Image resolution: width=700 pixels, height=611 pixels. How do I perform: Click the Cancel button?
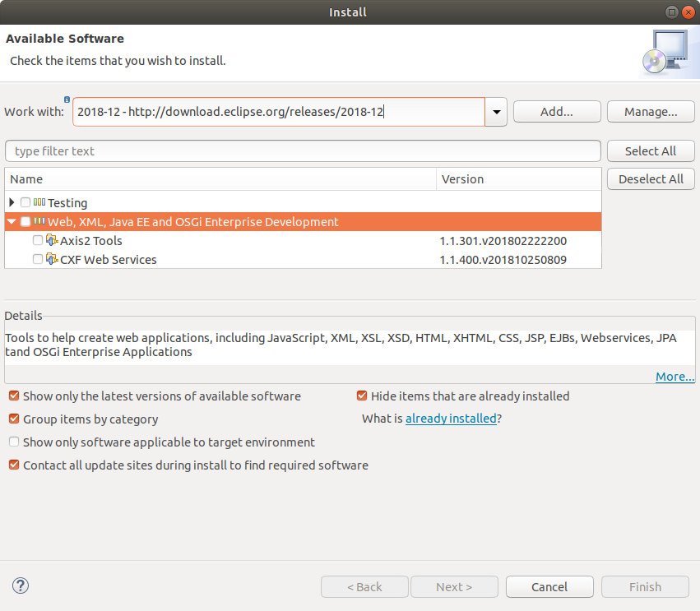click(549, 586)
